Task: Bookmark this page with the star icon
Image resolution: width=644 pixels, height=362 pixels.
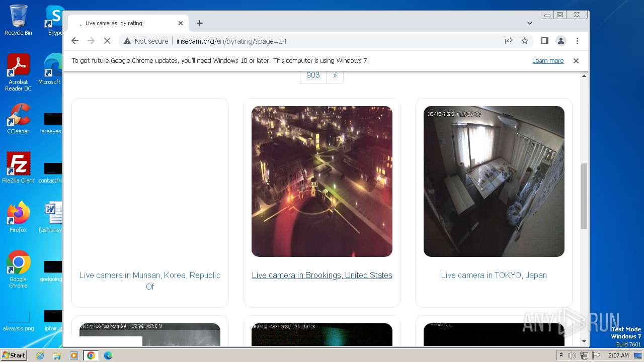Action: coord(525,41)
